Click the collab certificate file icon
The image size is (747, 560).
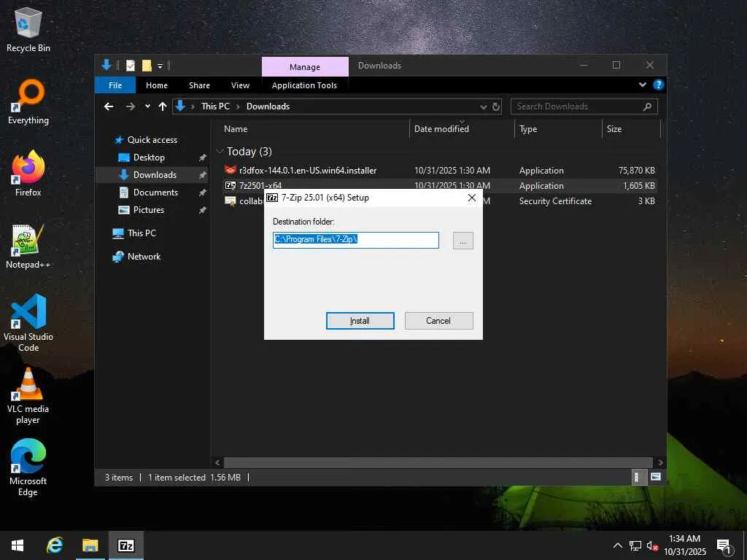coord(231,201)
